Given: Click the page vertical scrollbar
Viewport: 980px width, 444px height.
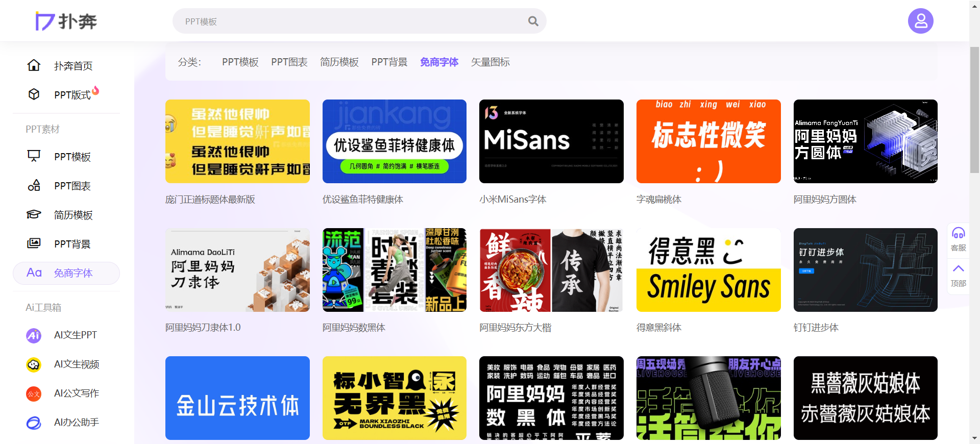Looking at the screenshot, I should point(974,110).
